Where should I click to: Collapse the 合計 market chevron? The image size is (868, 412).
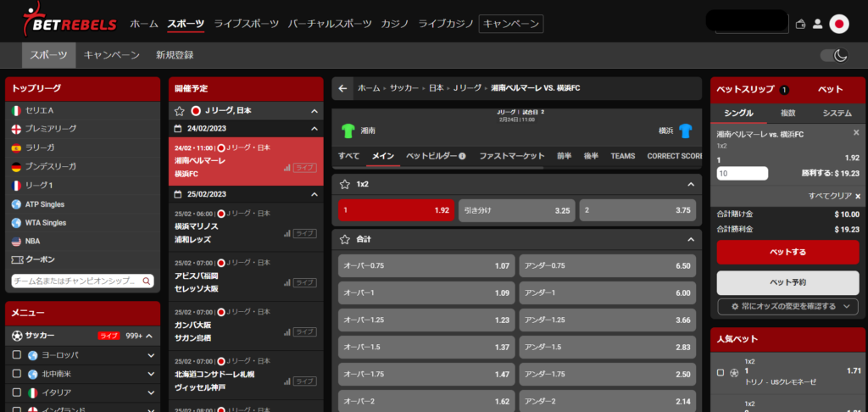tap(690, 239)
